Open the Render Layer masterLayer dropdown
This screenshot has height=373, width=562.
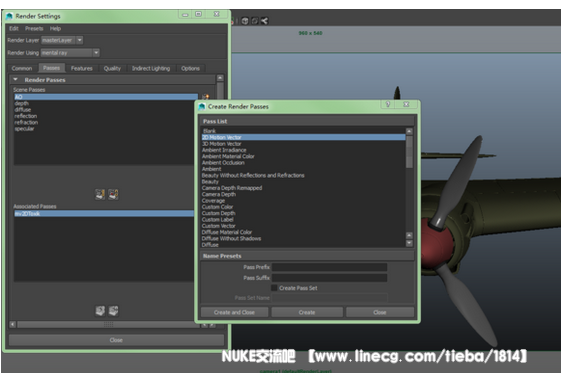(x=80, y=40)
